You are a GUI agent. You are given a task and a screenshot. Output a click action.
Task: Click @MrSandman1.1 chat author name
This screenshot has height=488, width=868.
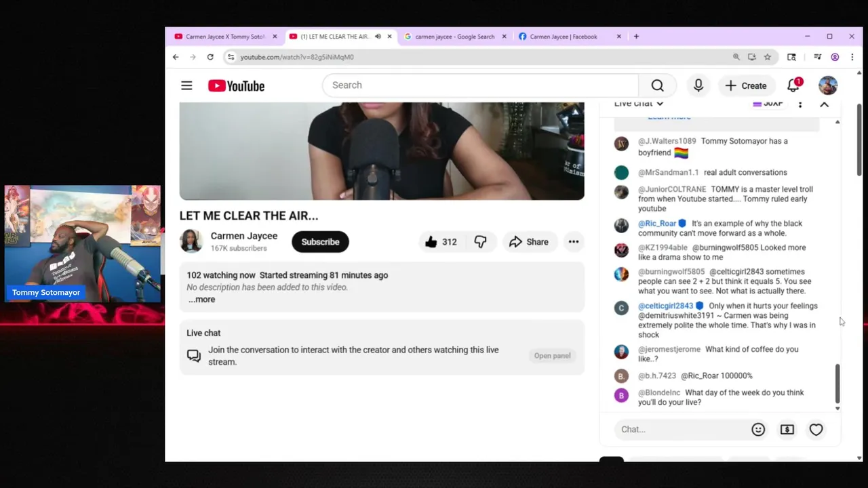(669, 173)
